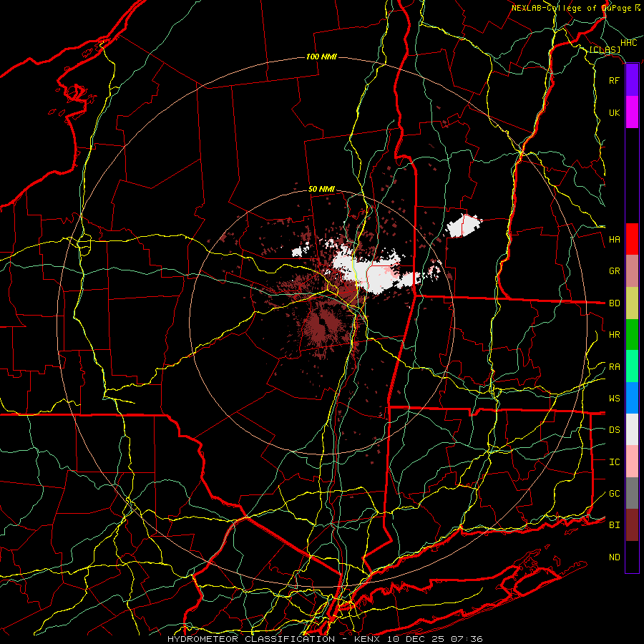Click the GC gray legend swatch
644x644 pixels.
tap(632, 493)
